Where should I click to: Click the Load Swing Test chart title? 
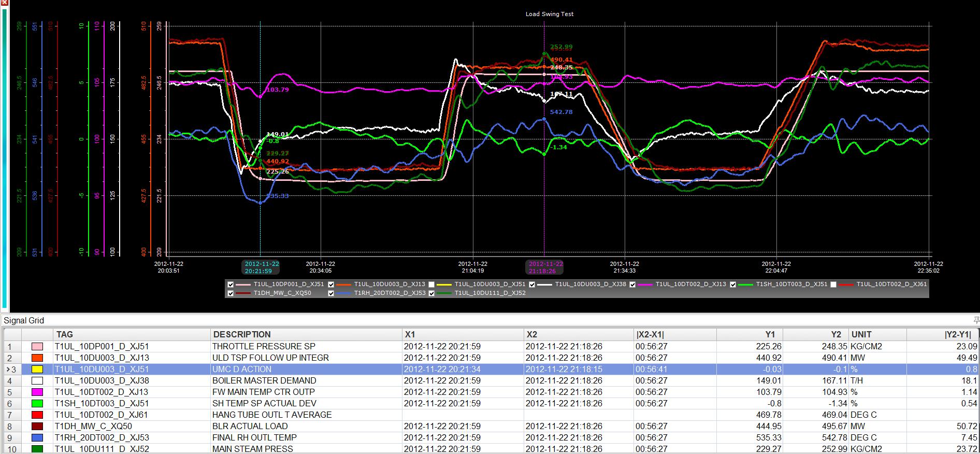tap(550, 14)
